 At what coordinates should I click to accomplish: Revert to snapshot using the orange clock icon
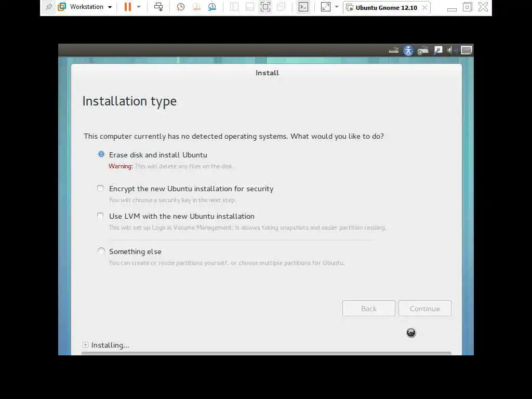[x=196, y=7]
